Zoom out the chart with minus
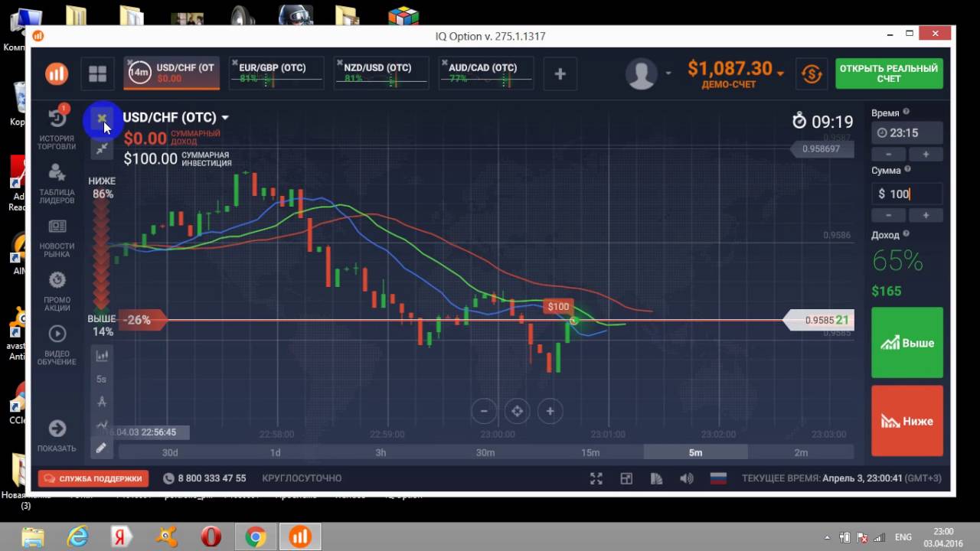This screenshot has height=551, width=980. pos(484,411)
